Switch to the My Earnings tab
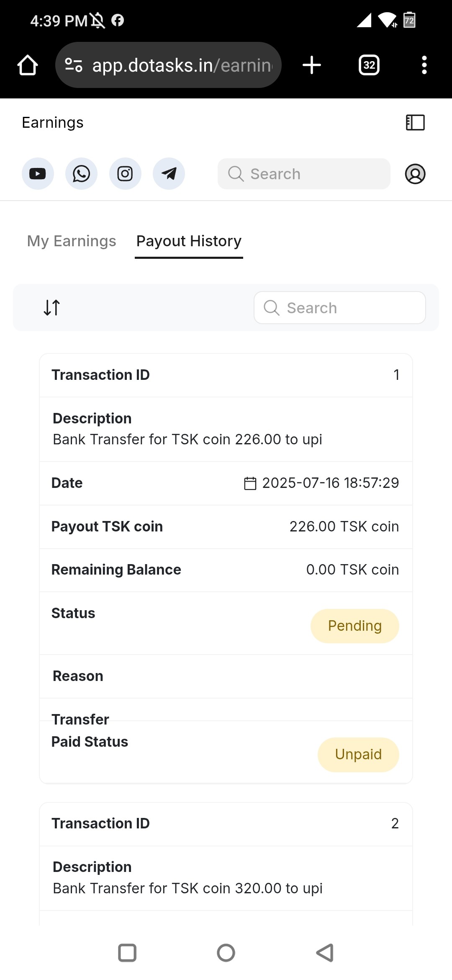Viewport: 452px width, 980px height. coord(72,241)
